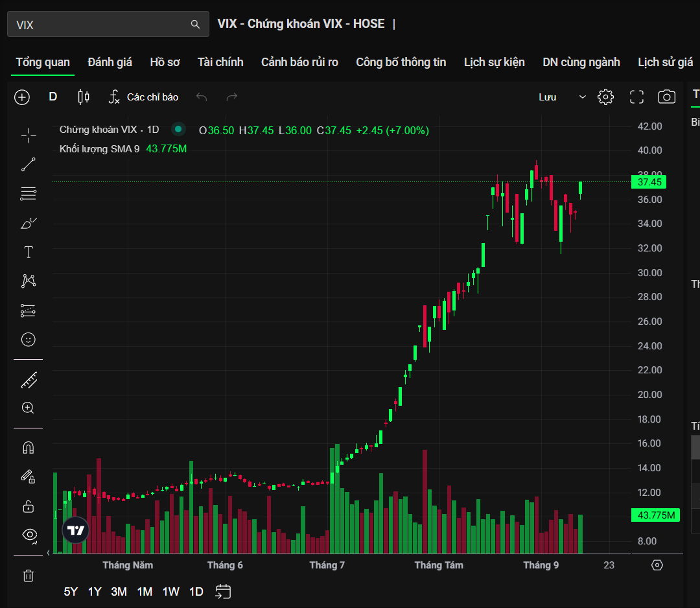
Task: Click the 42.00 price axis label
Action: (649, 126)
